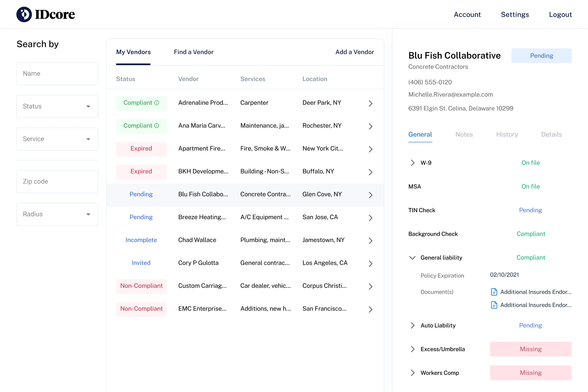The height and width of the screenshot is (392, 588).
Task: Click arrow for Apartment Fire vendor row
Action: (370, 149)
